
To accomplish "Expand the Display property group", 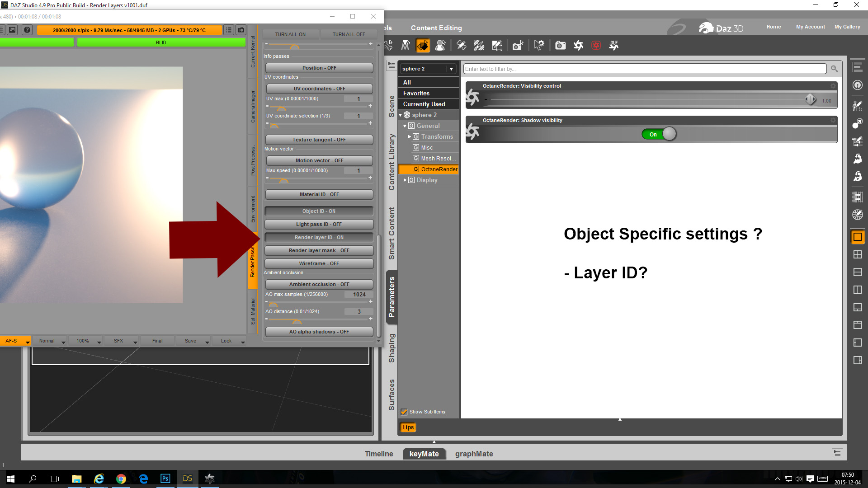I will 405,180.
